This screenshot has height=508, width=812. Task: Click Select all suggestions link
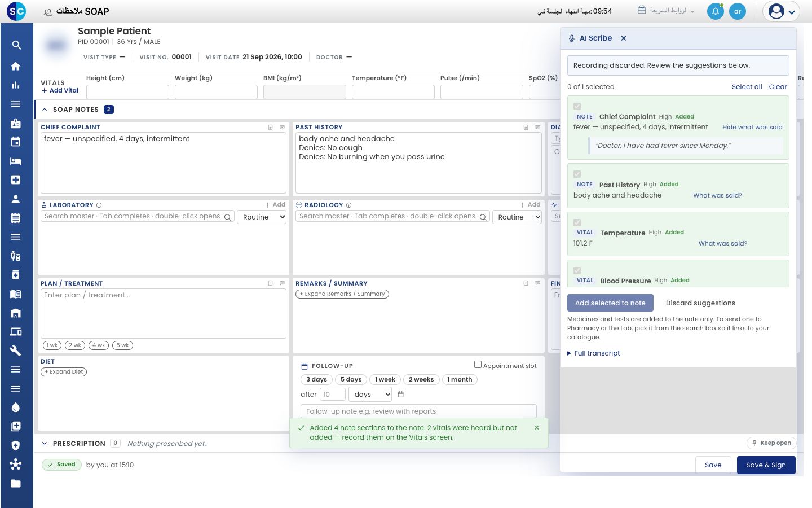click(x=747, y=87)
